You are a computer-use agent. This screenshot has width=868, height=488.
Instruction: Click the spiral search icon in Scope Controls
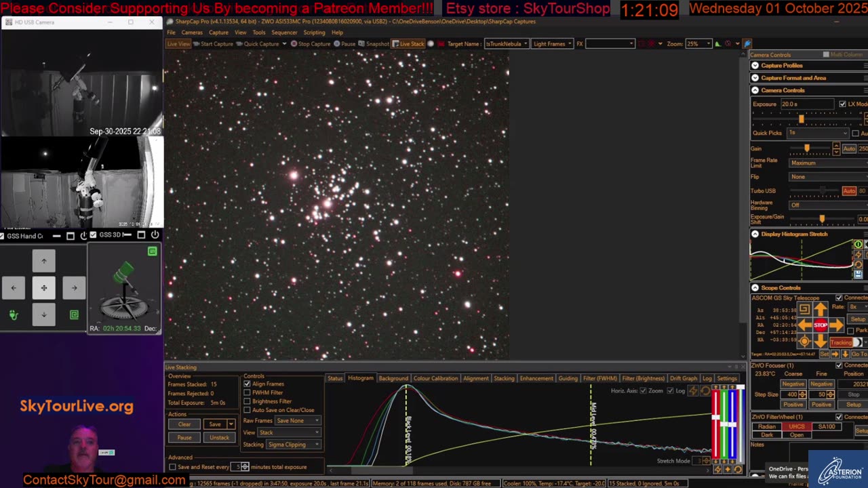pos(804,309)
